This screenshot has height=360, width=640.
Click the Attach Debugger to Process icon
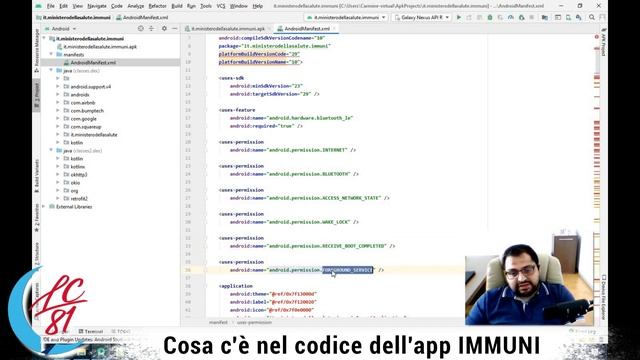(521, 18)
